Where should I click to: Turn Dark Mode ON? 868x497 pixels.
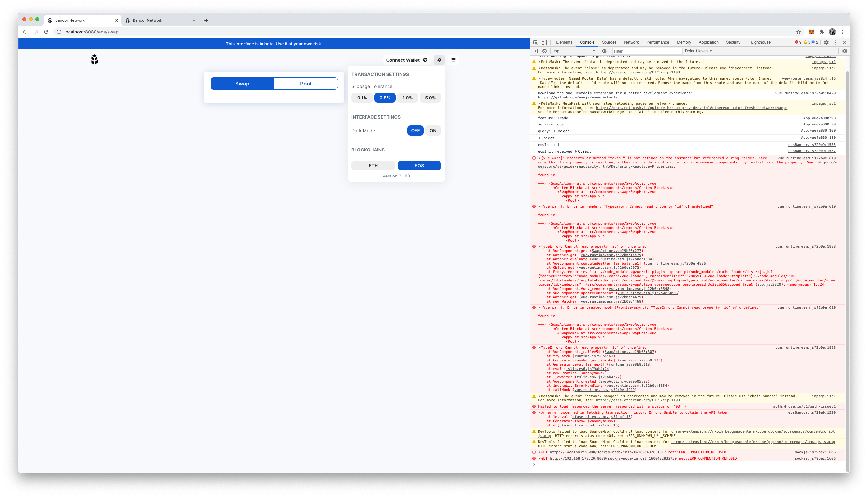(433, 130)
